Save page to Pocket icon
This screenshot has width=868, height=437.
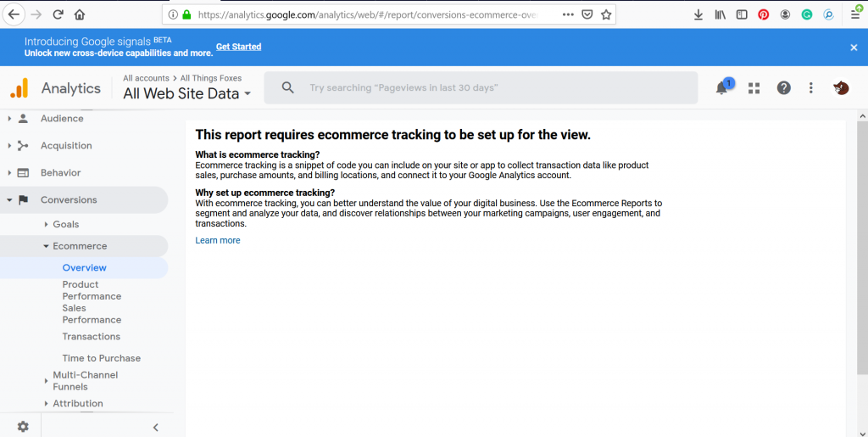[x=587, y=15]
